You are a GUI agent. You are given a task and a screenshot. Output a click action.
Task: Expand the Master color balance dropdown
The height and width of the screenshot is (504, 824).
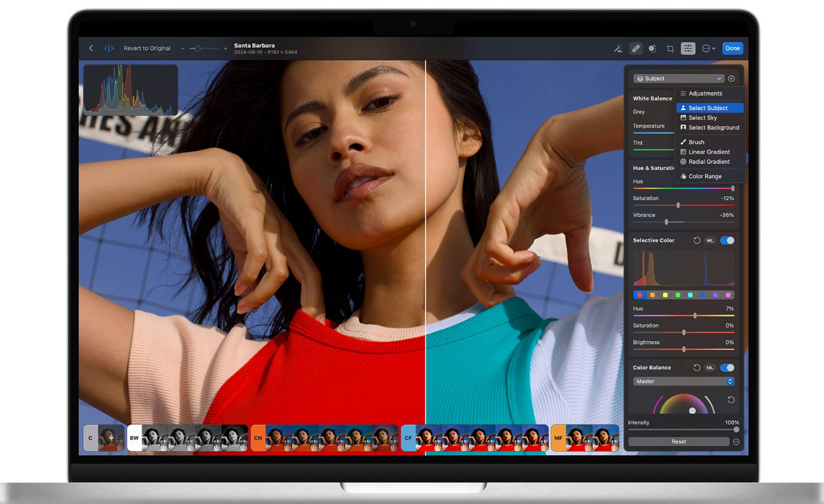click(x=683, y=381)
